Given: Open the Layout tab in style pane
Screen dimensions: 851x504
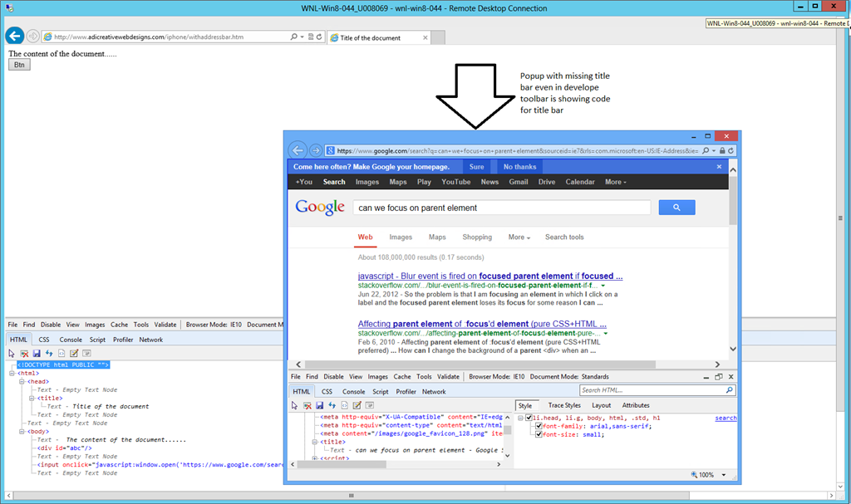Looking at the screenshot, I should (602, 405).
